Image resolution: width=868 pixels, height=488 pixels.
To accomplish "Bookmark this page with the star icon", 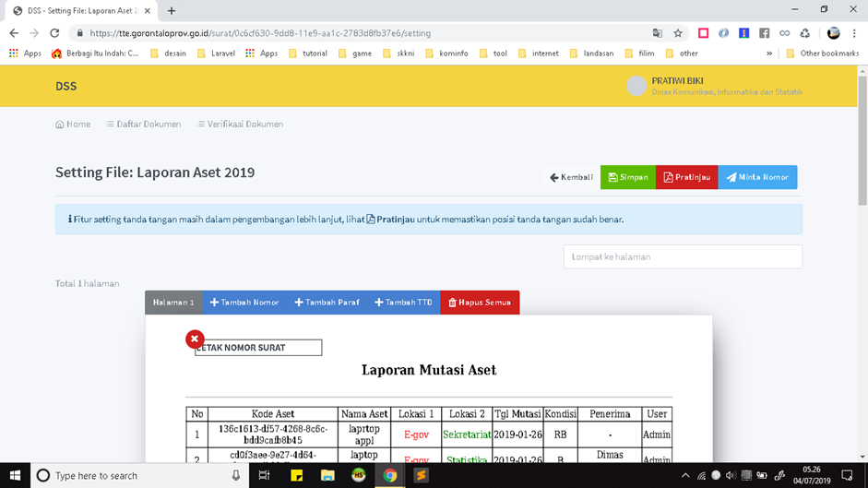I will point(678,33).
